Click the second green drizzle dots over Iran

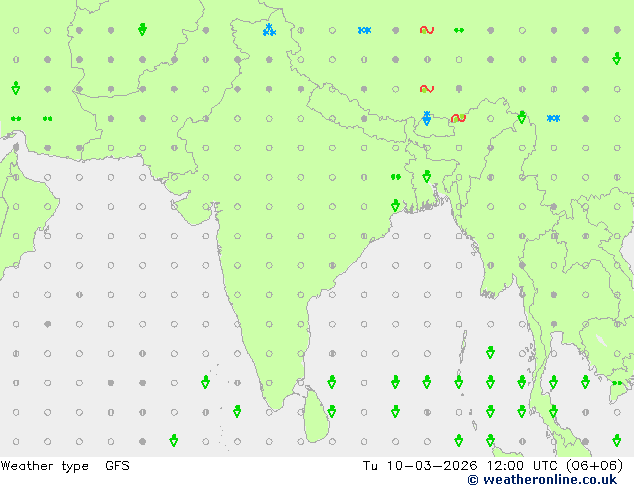(x=47, y=118)
